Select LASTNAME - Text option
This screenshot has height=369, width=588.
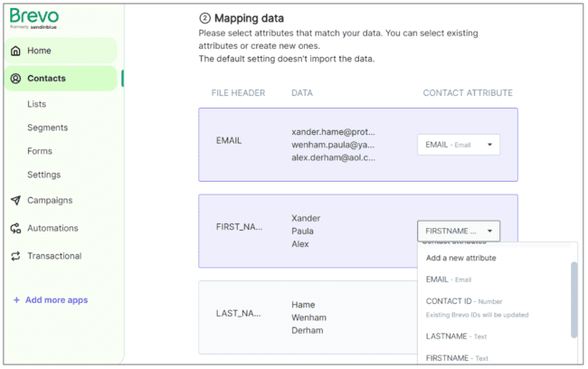pos(457,336)
